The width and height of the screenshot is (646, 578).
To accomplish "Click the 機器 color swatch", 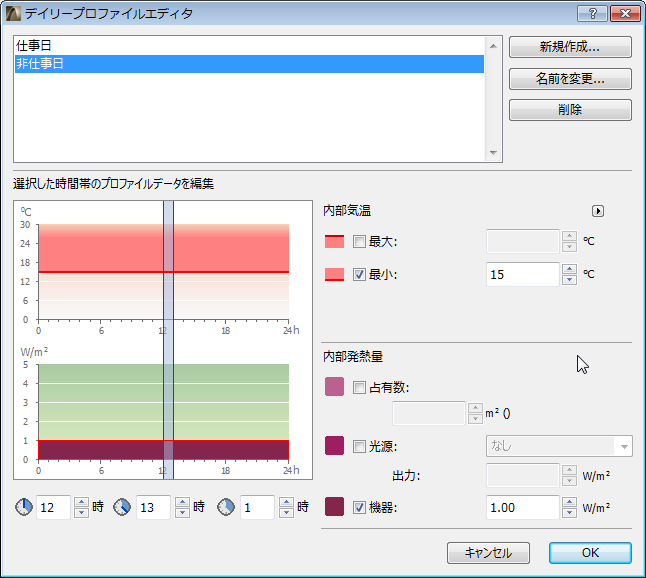I will pos(334,507).
